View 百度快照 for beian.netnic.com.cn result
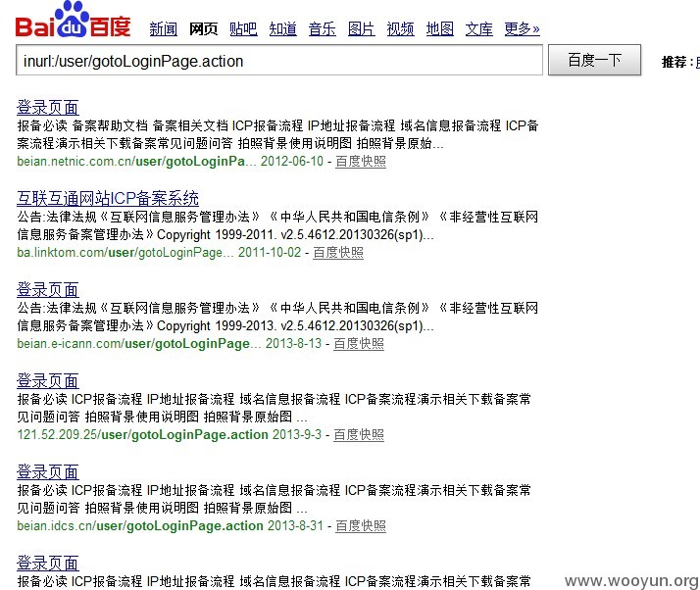The height and width of the screenshot is (590, 700). coord(361,161)
